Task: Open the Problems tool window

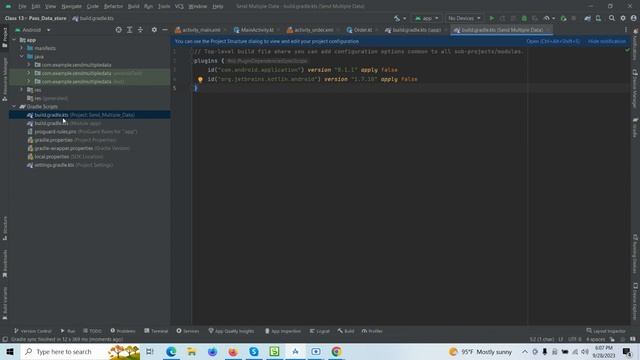Action: coord(123,331)
